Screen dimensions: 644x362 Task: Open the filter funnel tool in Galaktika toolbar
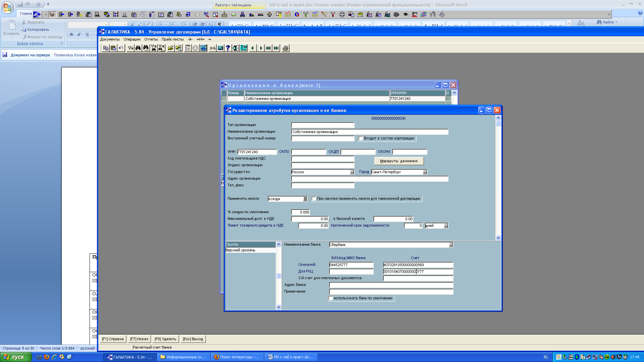pos(130,48)
